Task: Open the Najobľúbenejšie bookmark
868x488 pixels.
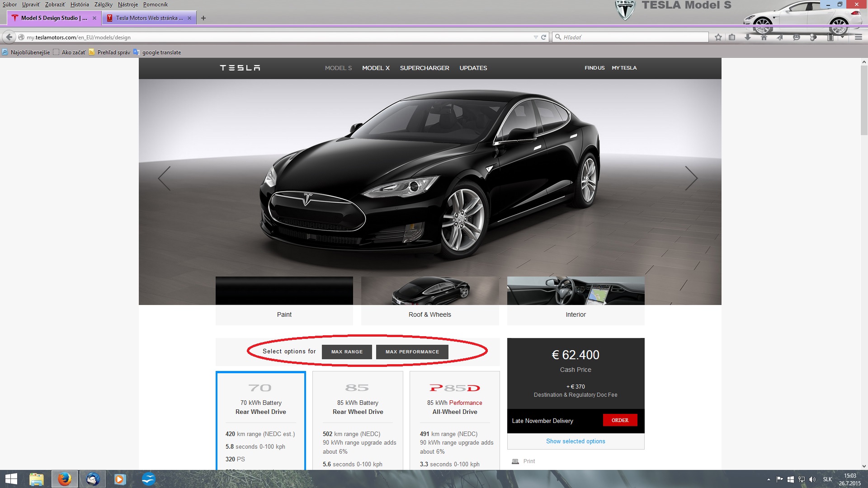Action: (26, 52)
